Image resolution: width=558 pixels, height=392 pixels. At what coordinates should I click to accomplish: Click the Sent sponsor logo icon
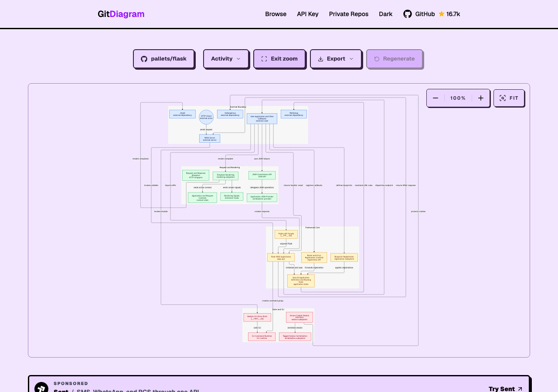click(41, 389)
